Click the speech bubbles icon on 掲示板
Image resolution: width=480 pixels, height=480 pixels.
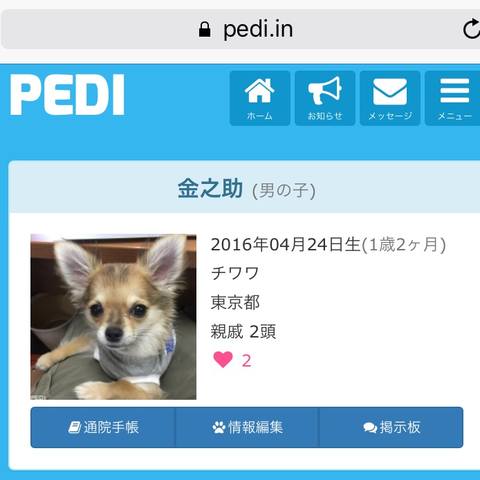coord(370,428)
